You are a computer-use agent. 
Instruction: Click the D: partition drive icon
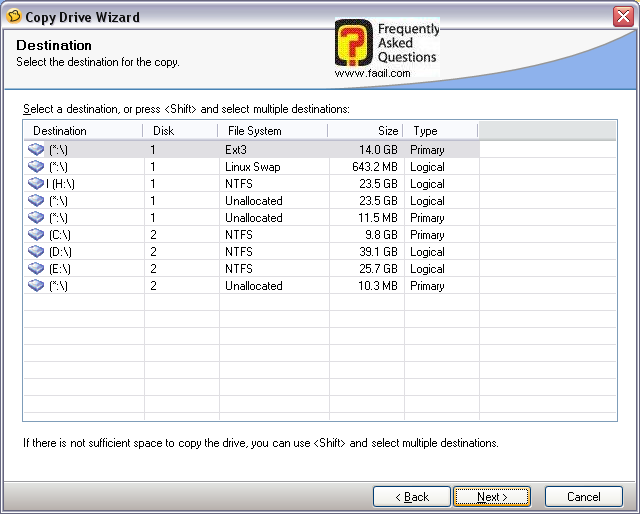coord(37,251)
